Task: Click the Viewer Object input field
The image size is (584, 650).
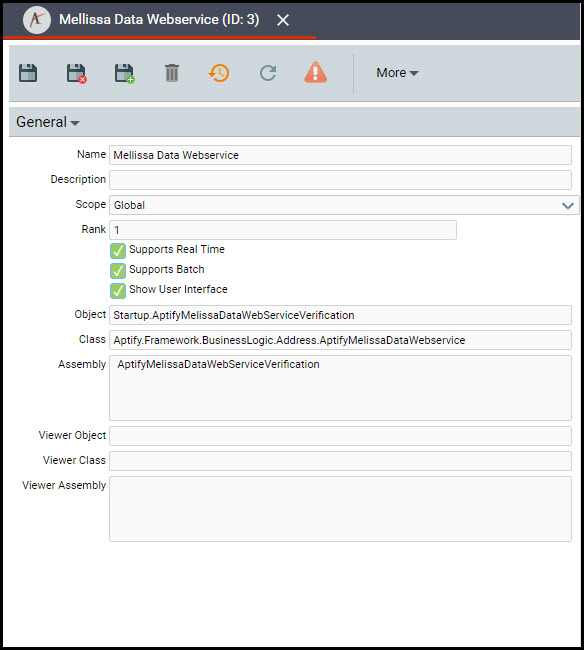Action: coord(340,436)
